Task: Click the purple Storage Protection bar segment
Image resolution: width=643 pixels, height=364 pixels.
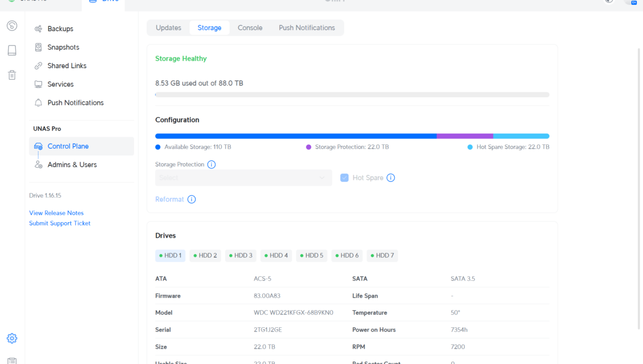Action: pyautogui.click(x=465, y=136)
